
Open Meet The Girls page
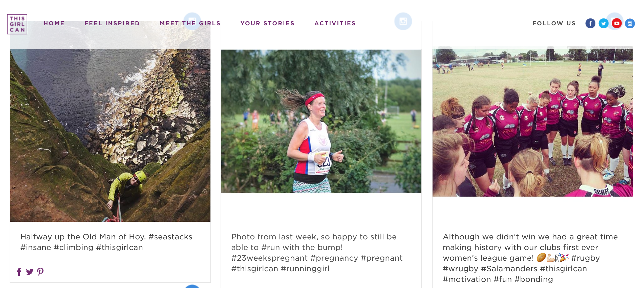190,23
